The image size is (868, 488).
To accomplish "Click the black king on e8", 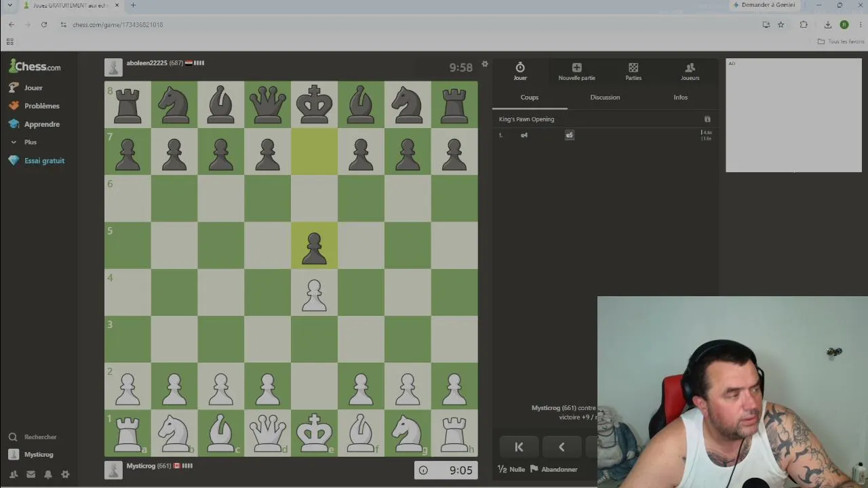I will (x=314, y=104).
